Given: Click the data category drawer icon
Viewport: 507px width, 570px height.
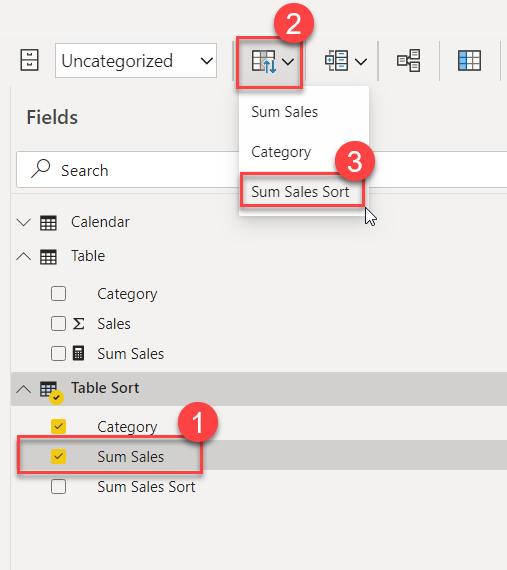Looking at the screenshot, I should tap(29, 60).
